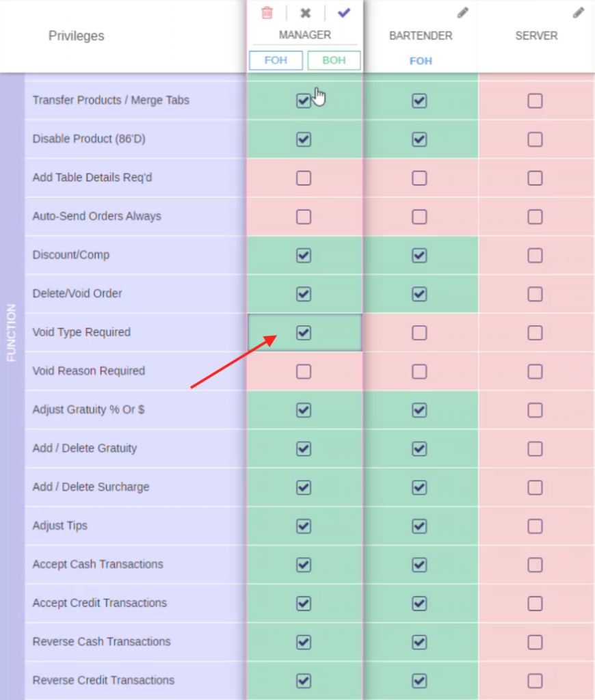Image resolution: width=595 pixels, height=700 pixels.
Task: Enable Auto-Send Orders Always for Manager
Action: pos(304,217)
